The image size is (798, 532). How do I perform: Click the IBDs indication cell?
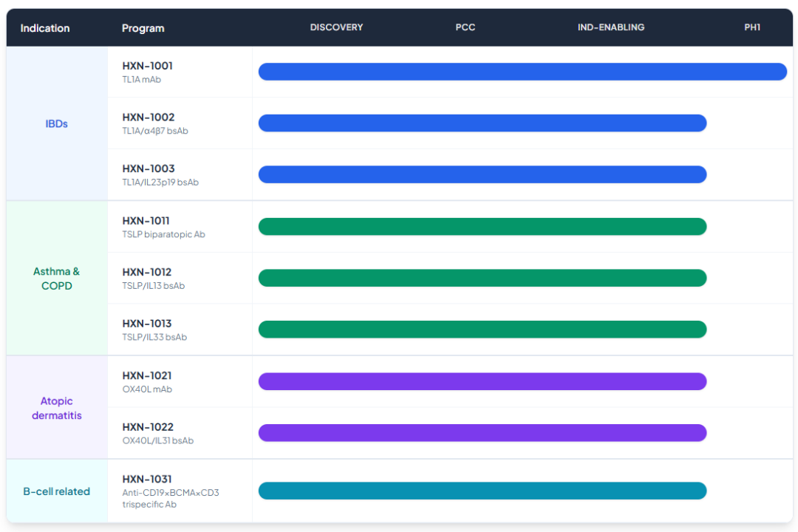click(x=56, y=123)
